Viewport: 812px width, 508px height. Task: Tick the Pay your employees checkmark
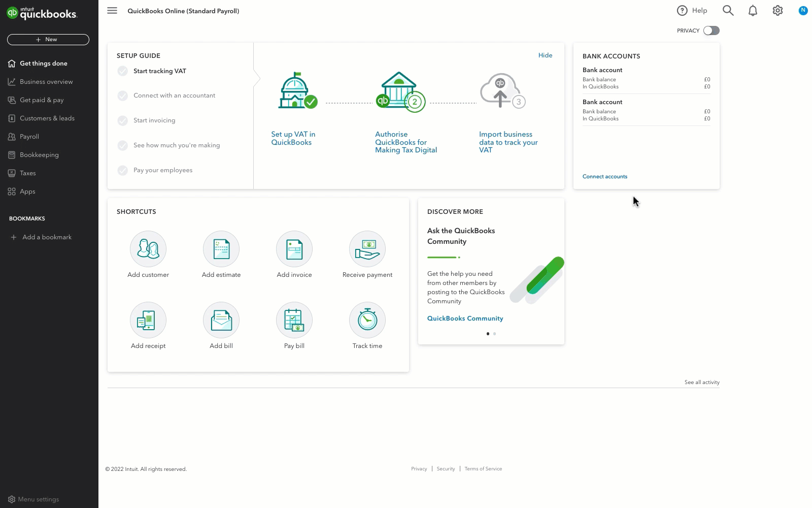pyautogui.click(x=123, y=170)
